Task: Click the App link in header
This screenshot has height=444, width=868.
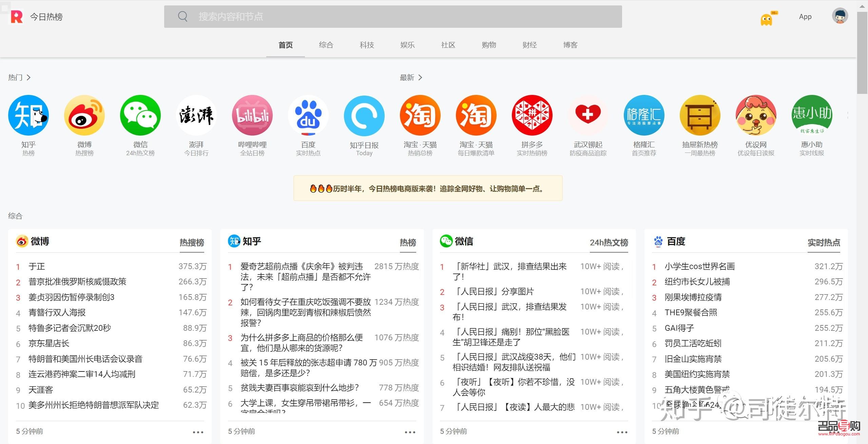Action: point(805,17)
